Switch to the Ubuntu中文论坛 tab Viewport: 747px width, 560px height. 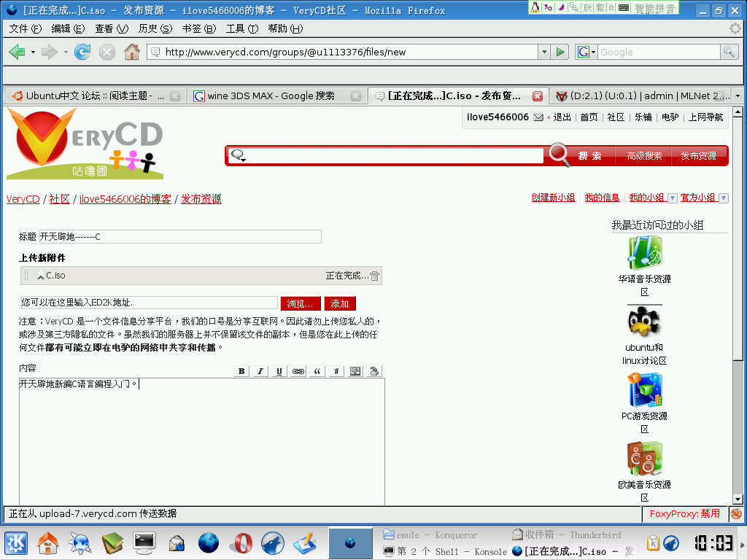tap(96, 96)
